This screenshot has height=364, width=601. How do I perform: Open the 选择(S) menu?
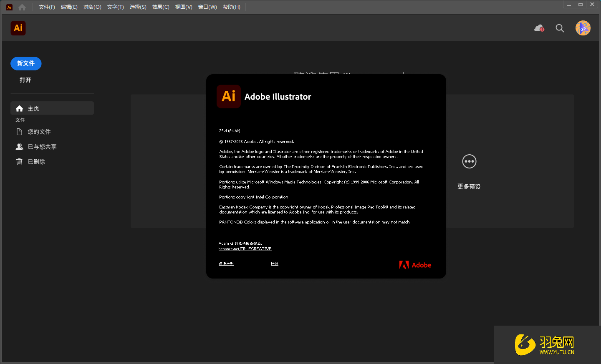[138, 7]
